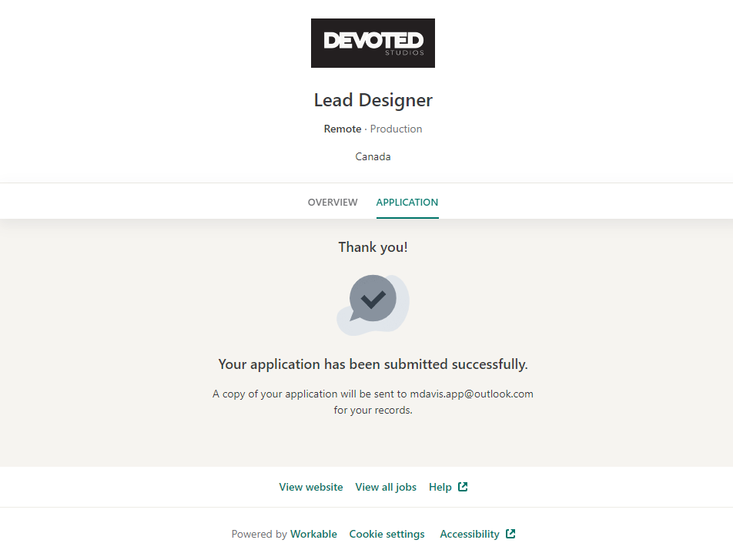This screenshot has width=733, height=560.
Task: Open the Accessibility link text
Action: (x=470, y=534)
